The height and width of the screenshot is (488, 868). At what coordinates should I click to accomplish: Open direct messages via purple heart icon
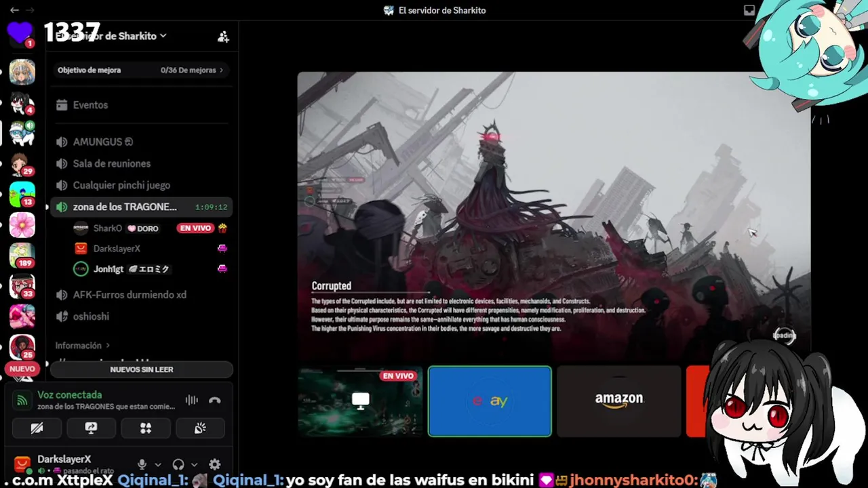coord(20,33)
